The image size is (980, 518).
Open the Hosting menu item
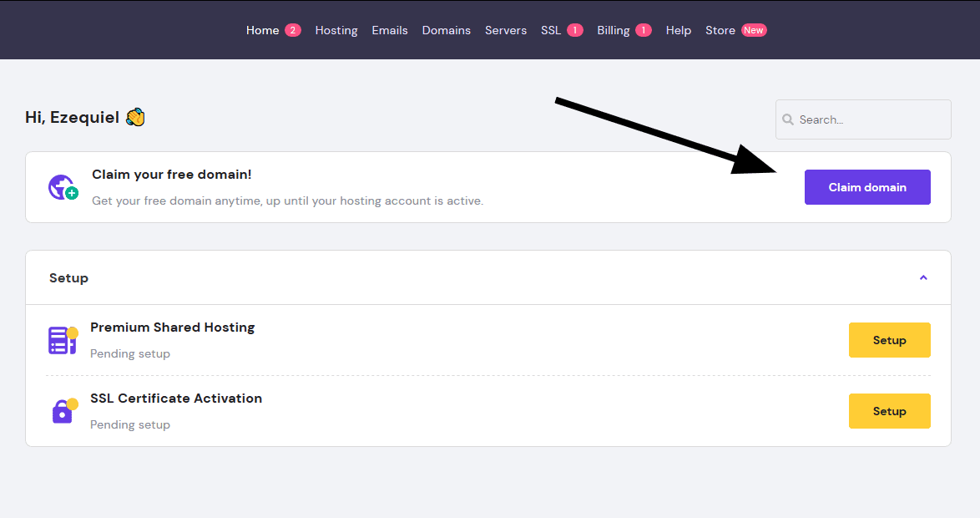336,30
